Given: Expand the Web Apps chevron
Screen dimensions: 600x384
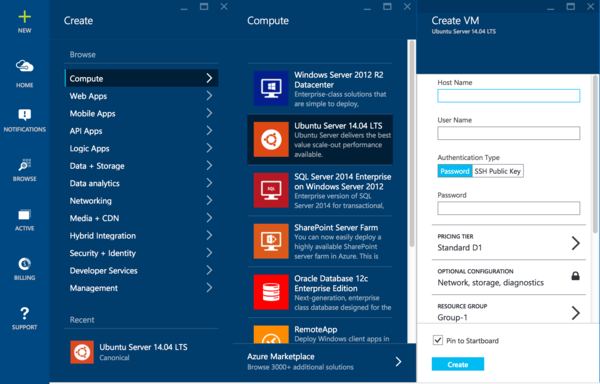Looking at the screenshot, I should pos(209,96).
